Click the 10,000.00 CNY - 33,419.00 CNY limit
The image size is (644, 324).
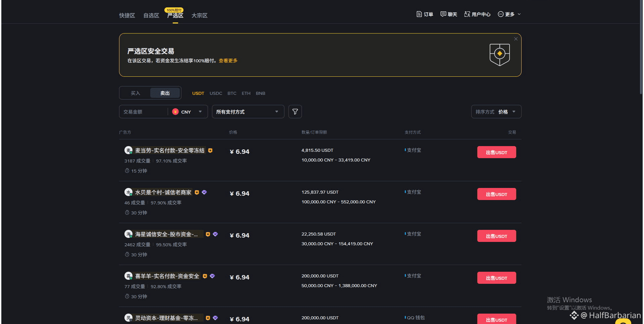tap(336, 160)
